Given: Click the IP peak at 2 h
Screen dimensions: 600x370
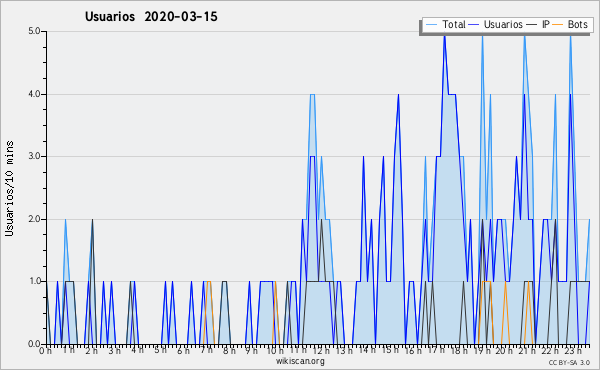Looking at the screenshot, I should click(92, 220).
